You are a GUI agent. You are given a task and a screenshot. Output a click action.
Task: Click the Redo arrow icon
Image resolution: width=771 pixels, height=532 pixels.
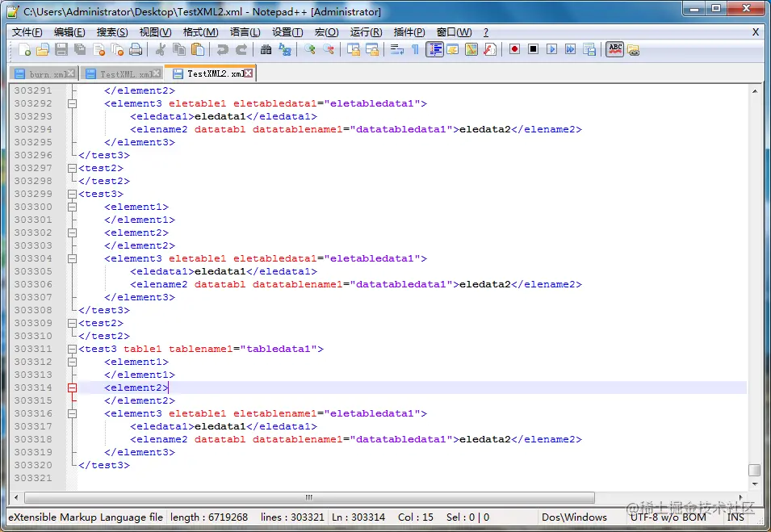point(241,50)
